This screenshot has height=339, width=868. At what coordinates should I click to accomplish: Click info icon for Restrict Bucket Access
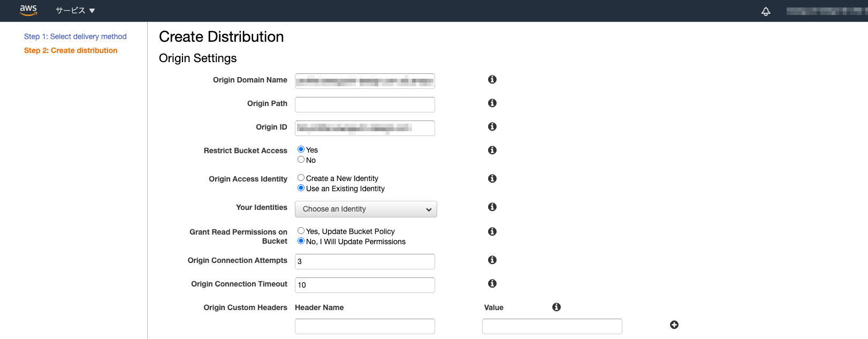click(492, 150)
